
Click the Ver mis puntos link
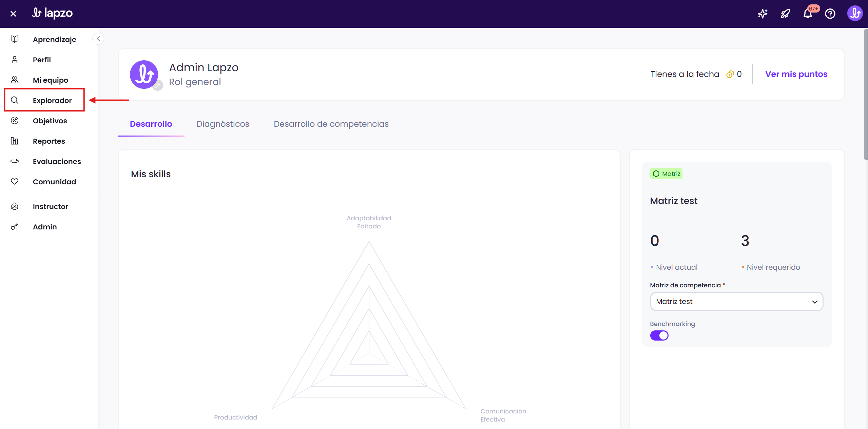tap(796, 74)
